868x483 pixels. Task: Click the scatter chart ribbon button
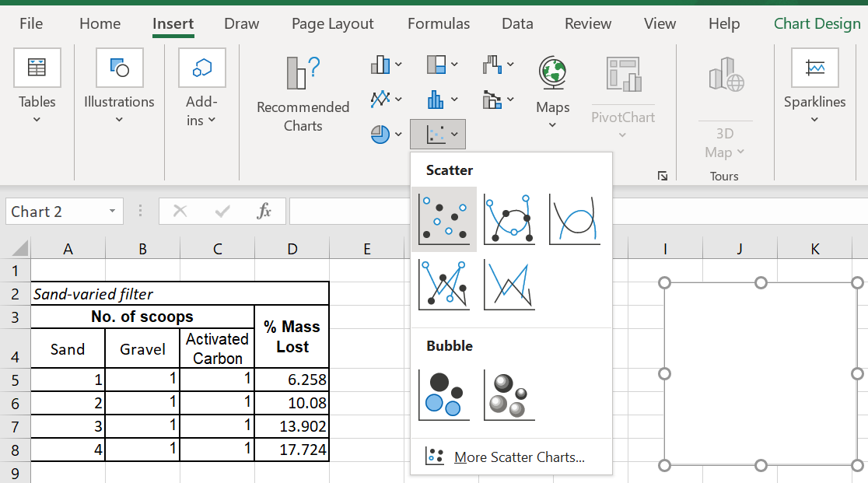437,134
